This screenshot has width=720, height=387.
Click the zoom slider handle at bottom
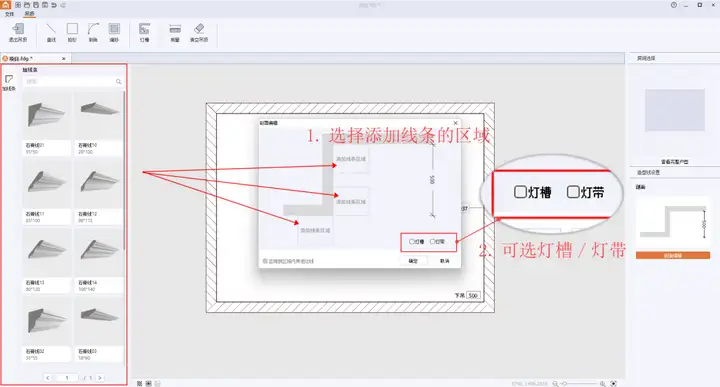[564, 383]
